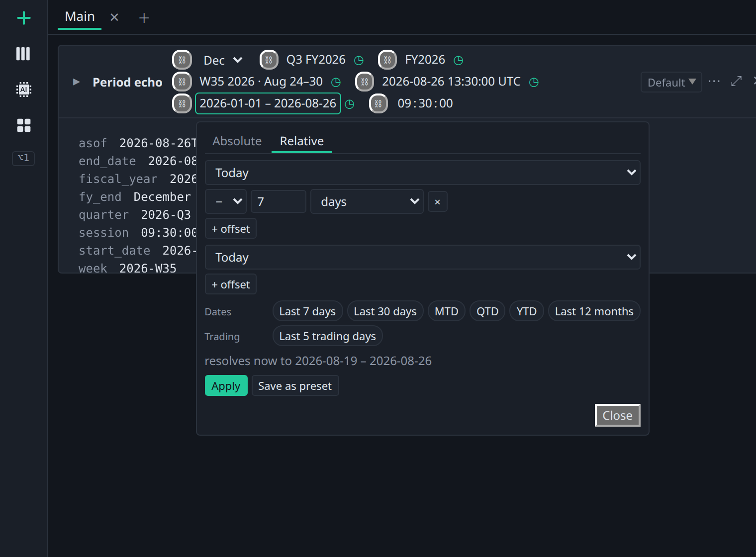Toggle link icon beside 13:30:00 UTC timestamp
The width and height of the screenshot is (756, 557).
[365, 82]
